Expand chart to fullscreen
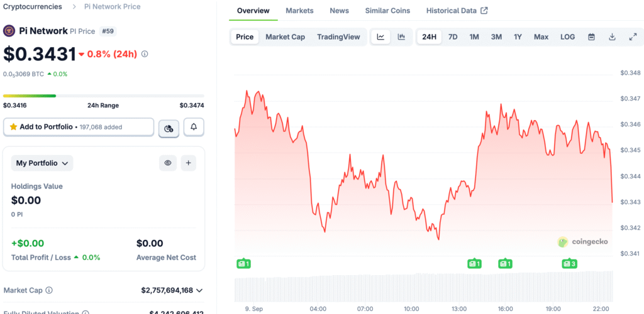Image resolution: width=644 pixels, height=314 pixels. [633, 37]
